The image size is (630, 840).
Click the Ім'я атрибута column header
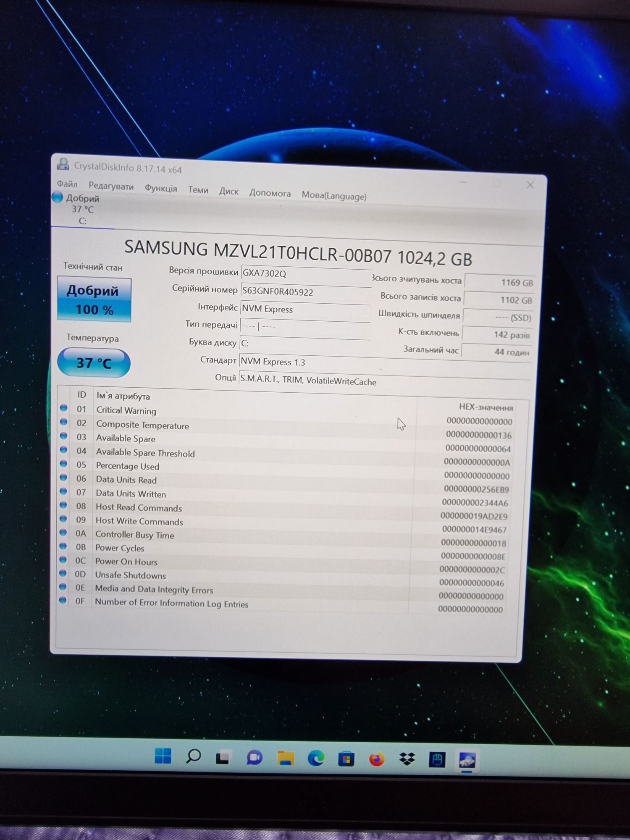123,396
